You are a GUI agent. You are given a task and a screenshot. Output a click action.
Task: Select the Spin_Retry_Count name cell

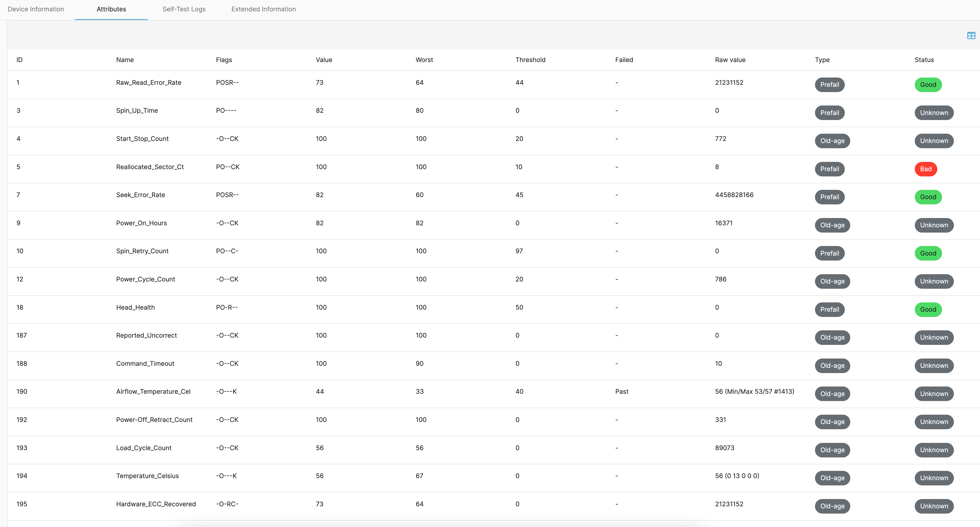pos(142,251)
